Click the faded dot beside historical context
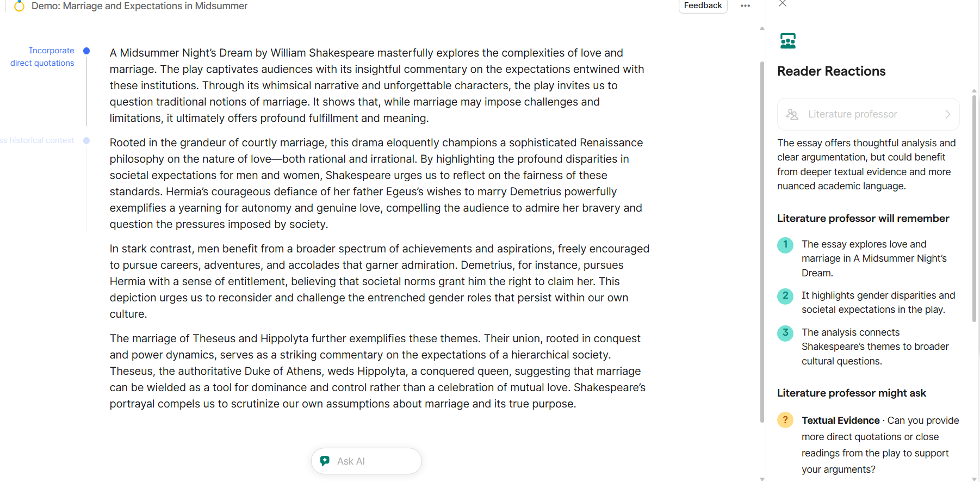The width and height of the screenshot is (980, 482). click(x=86, y=140)
